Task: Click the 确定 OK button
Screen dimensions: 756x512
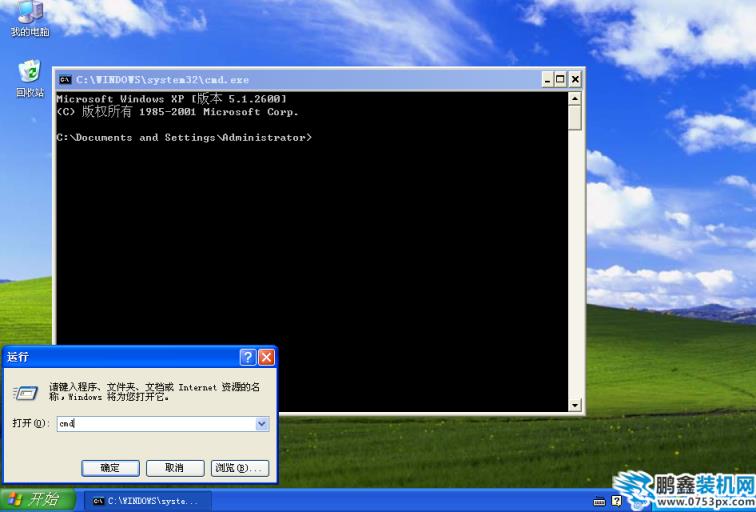Action: [110, 468]
